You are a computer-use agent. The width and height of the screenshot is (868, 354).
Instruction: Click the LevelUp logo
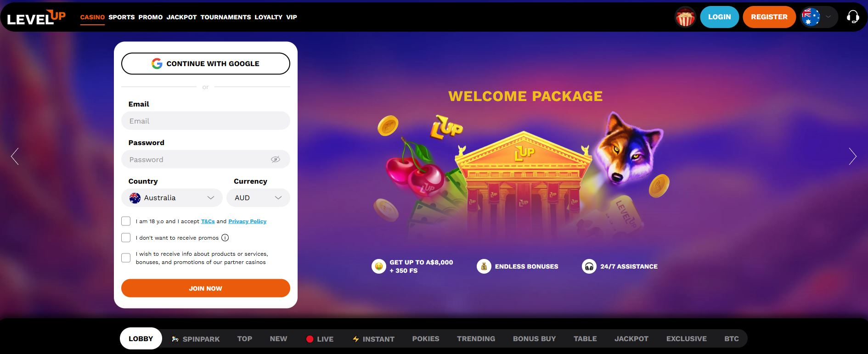click(x=36, y=17)
